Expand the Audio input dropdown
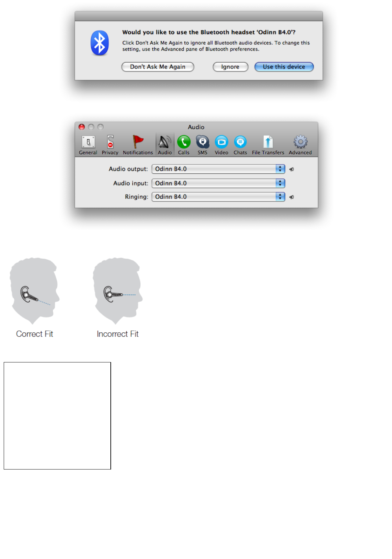Viewport: 392px width, 559px height. (218, 183)
